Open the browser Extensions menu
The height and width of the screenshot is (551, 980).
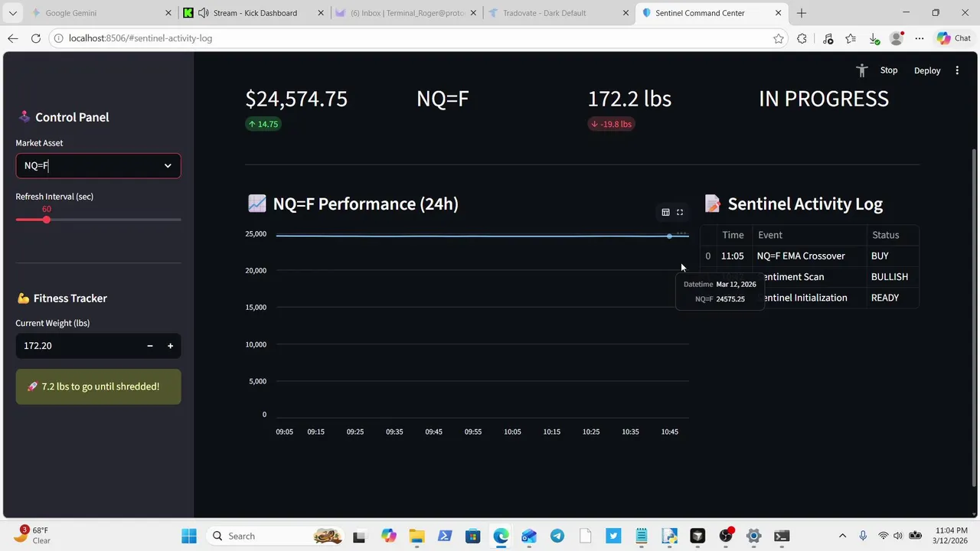pyautogui.click(x=802, y=38)
